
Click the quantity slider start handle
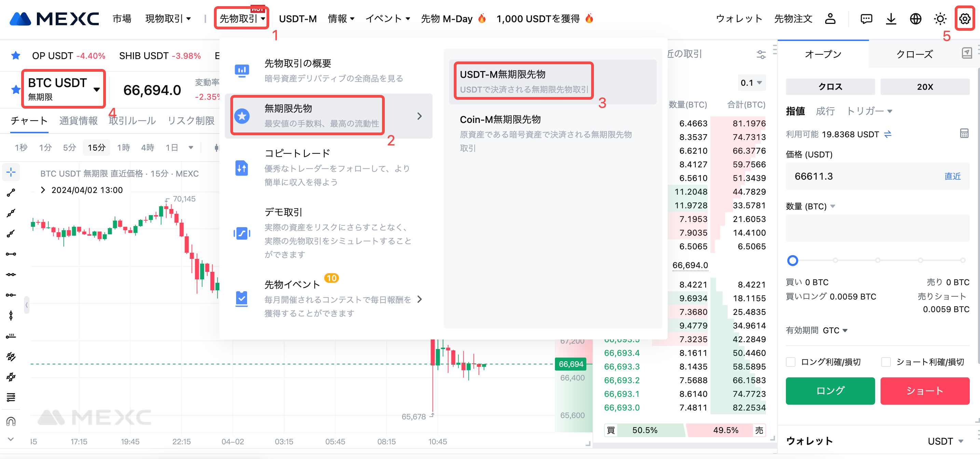pyautogui.click(x=792, y=261)
